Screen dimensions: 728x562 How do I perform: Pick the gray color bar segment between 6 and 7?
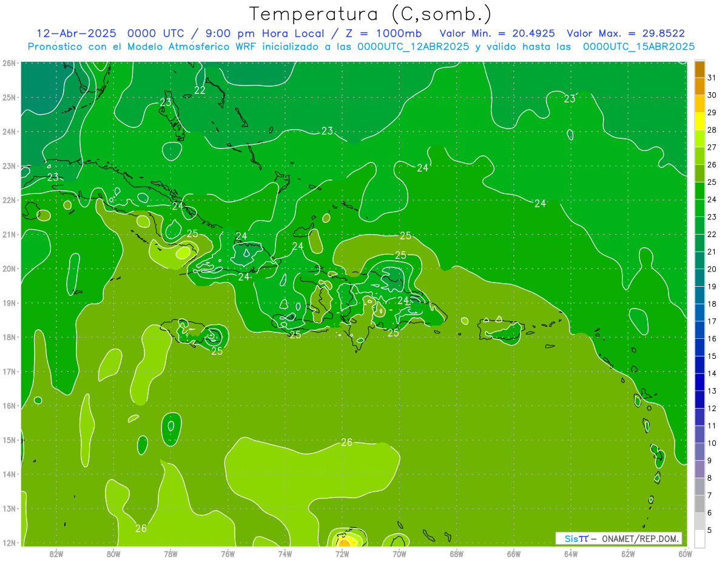[699, 504]
